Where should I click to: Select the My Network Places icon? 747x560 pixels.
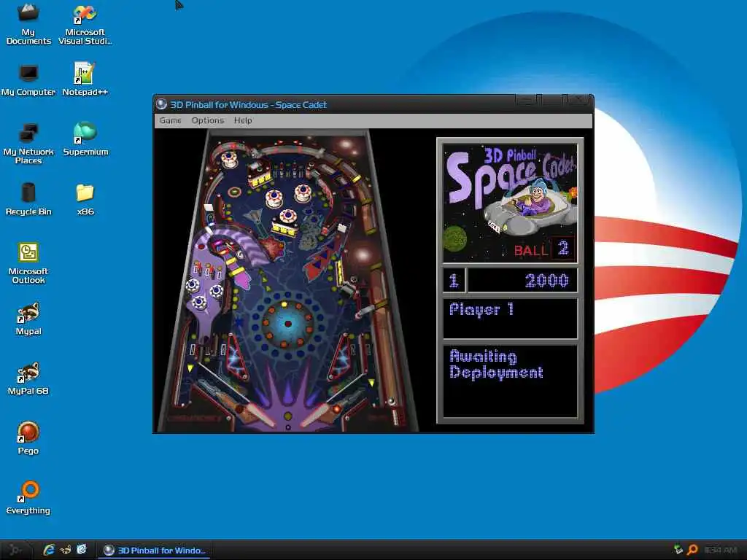[x=28, y=144]
